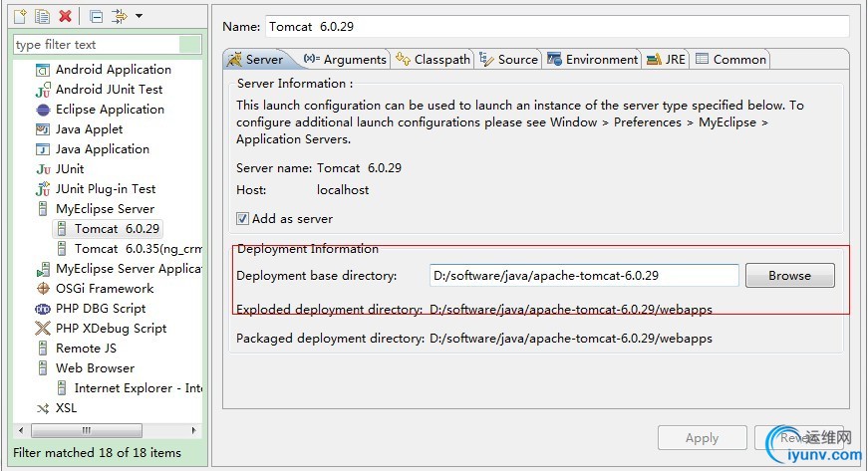Select the Android JUnit Test icon
The height and width of the screenshot is (471, 868).
[43, 90]
